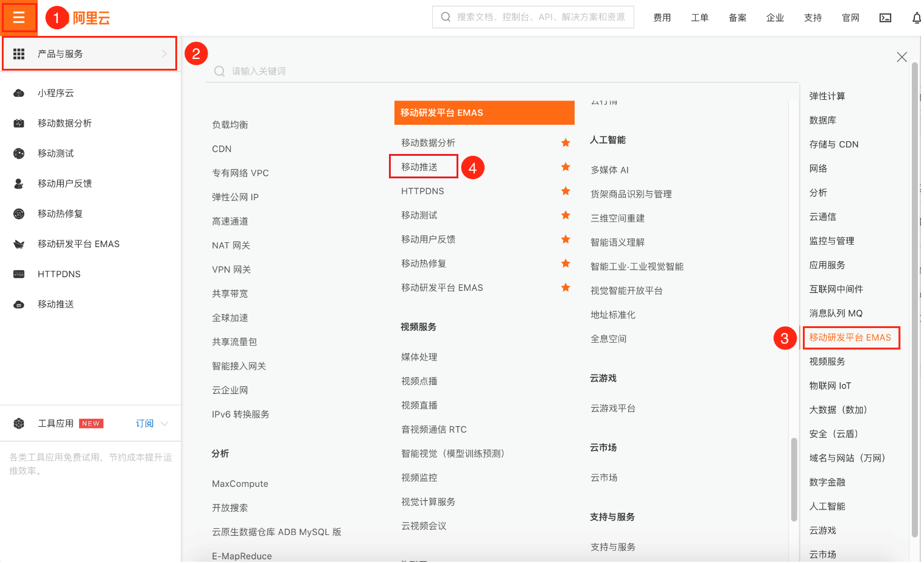Open 云游戏平台 product
The image size is (924, 563).
(613, 408)
